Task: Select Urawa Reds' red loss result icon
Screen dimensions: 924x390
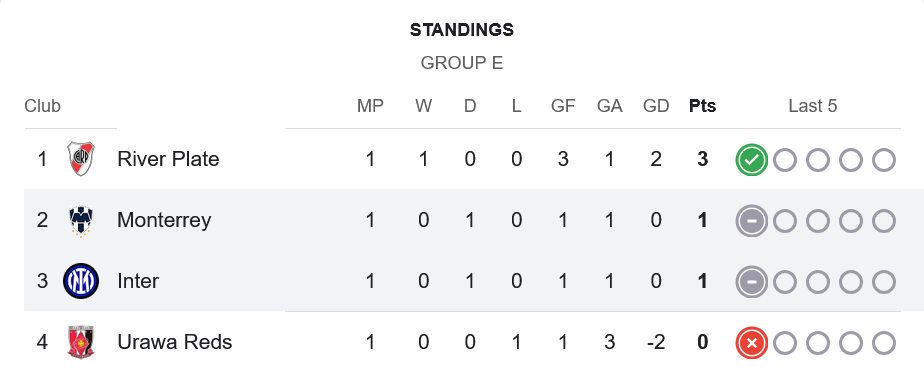Action: [x=751, y=343]
